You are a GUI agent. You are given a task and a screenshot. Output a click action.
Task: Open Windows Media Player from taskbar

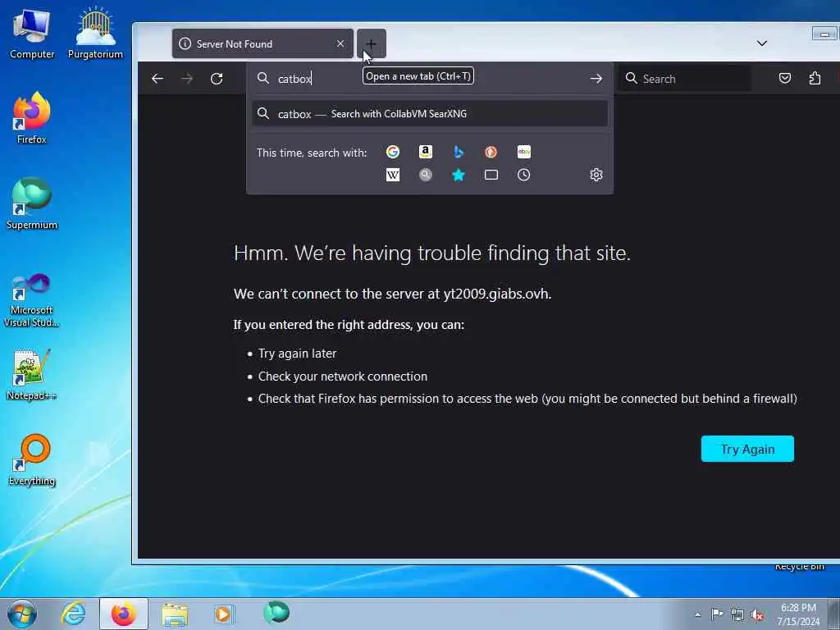pos(224,614)
